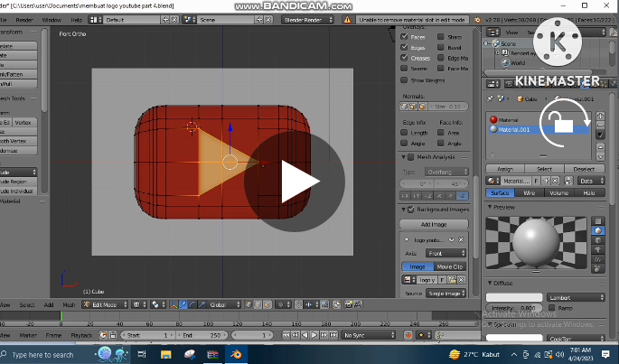This screenshot has width=619, height=364.
Task: Switch to Movie Clip source button
Action: point(450,266)
